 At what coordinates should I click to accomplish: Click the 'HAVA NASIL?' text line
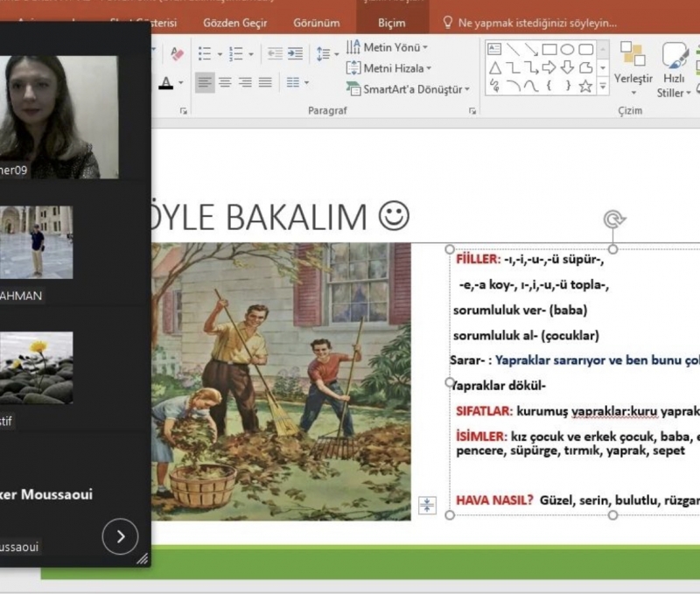coord(494,500)
